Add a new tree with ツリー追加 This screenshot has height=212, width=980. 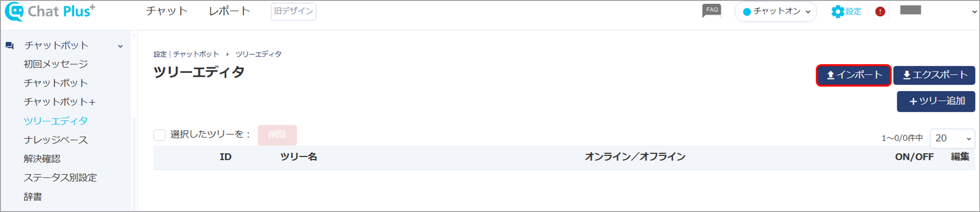pos(936,101)
